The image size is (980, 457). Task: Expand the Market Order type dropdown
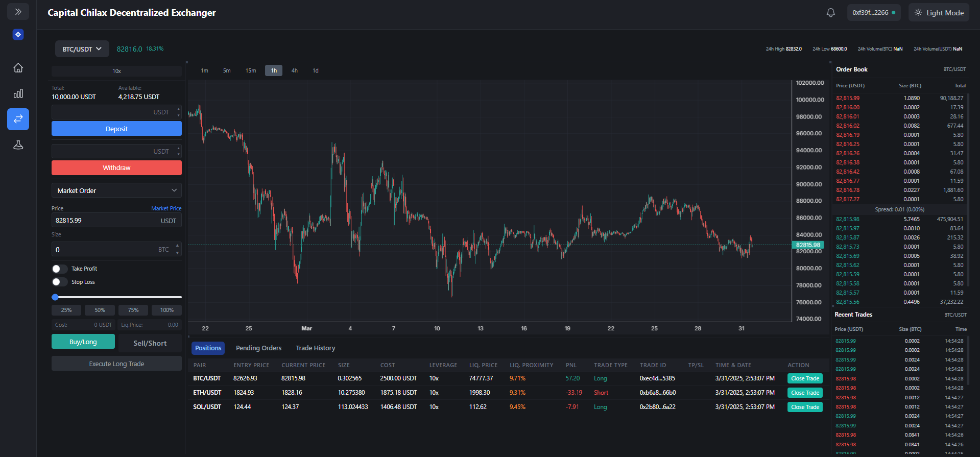coord(116,190)
